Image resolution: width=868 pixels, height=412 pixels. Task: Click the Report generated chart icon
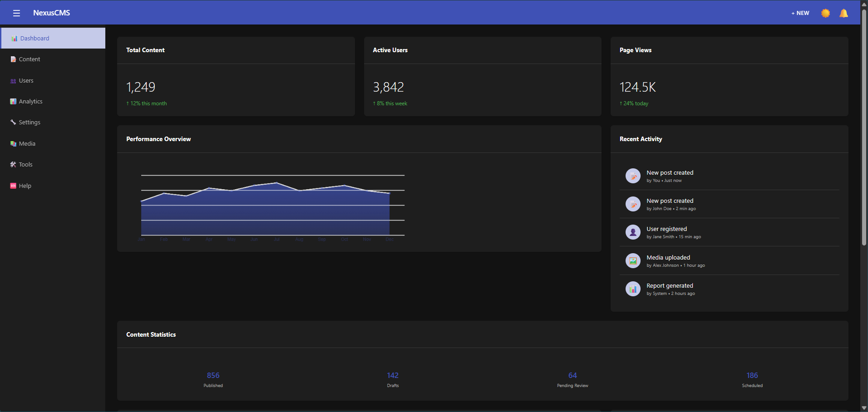coord(633,289)
